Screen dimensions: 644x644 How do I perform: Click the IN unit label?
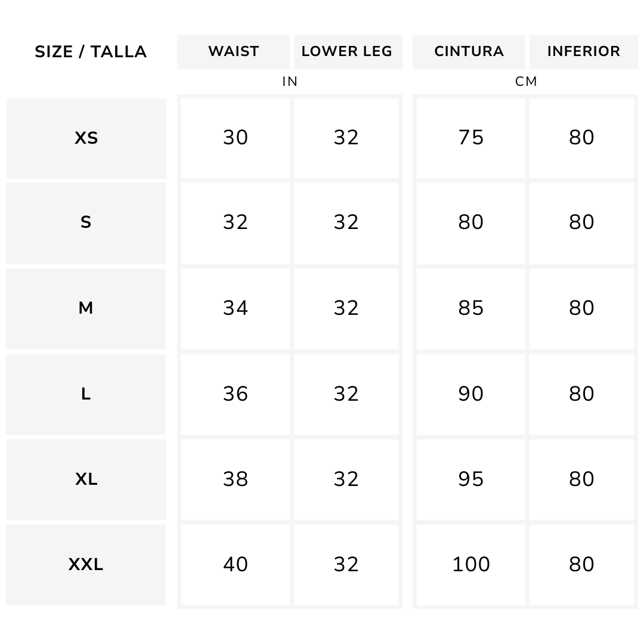[x=290, y=82]
